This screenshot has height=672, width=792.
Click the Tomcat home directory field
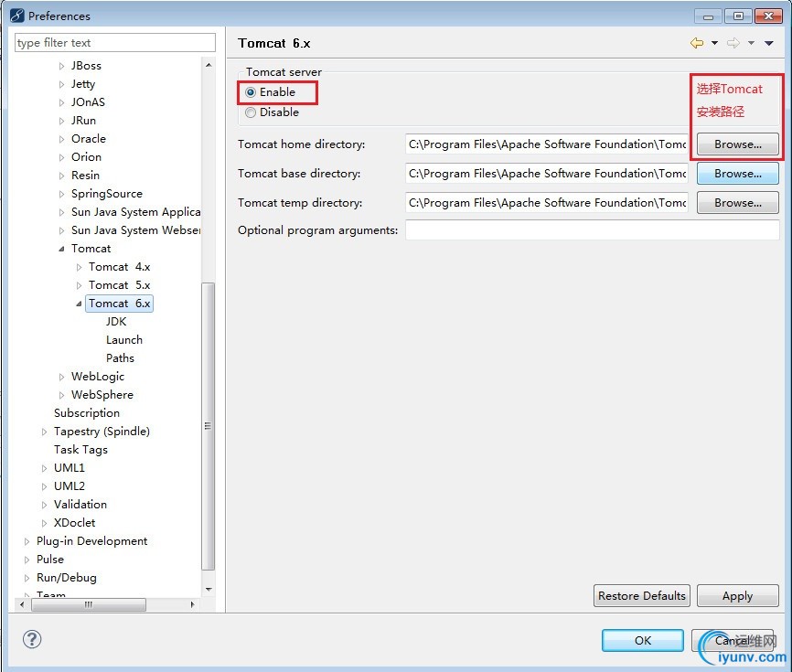point(547,144)
